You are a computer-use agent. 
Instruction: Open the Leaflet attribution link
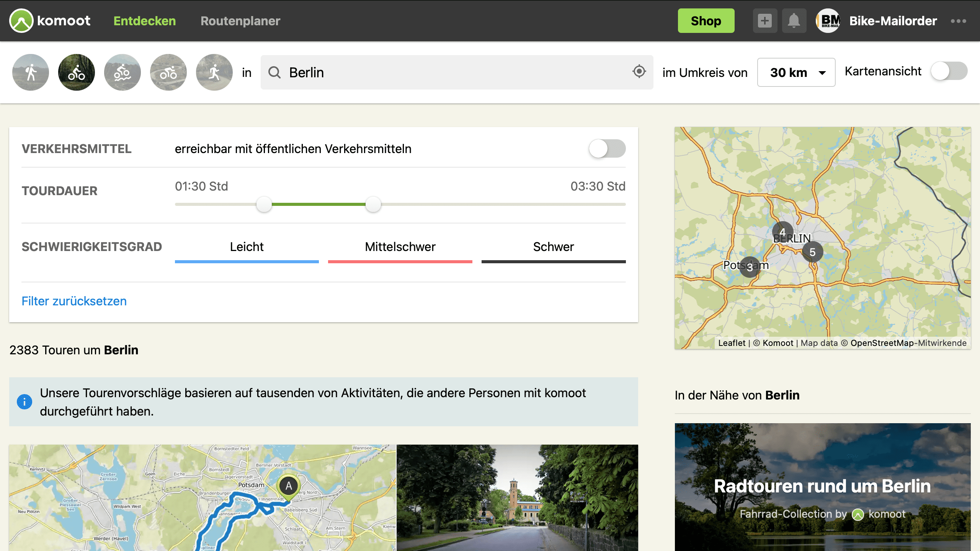(x=732, y=343)
